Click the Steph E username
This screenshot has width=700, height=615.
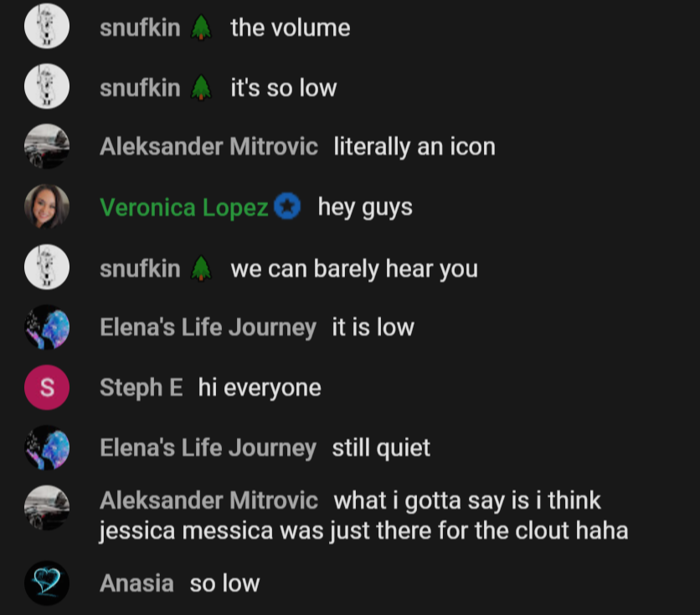(141, 387)
